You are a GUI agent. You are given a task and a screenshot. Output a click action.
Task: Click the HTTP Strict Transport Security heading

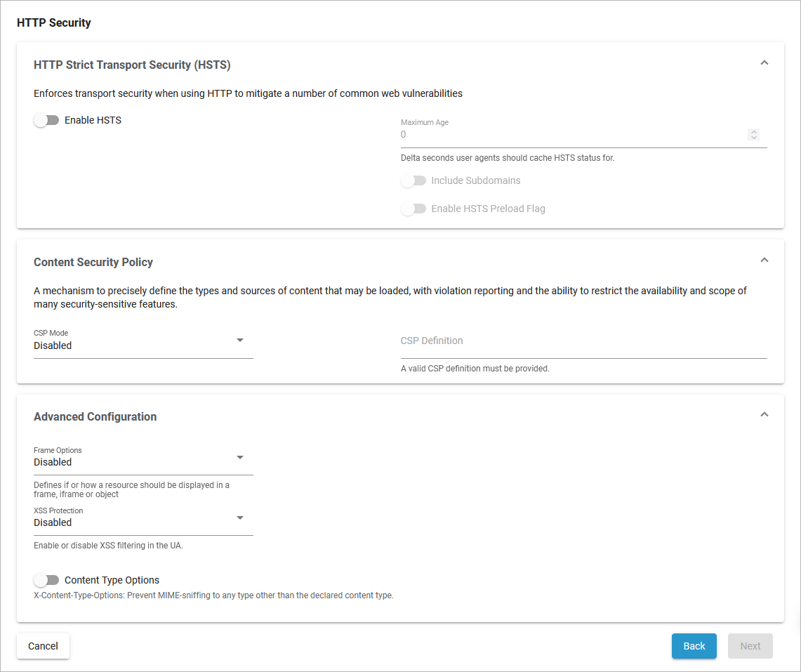click(132, 65)
